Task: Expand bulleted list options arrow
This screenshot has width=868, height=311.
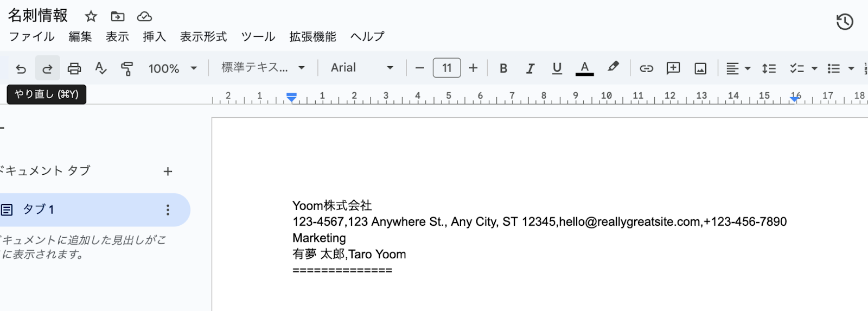Action: click(x=851, y=68)
